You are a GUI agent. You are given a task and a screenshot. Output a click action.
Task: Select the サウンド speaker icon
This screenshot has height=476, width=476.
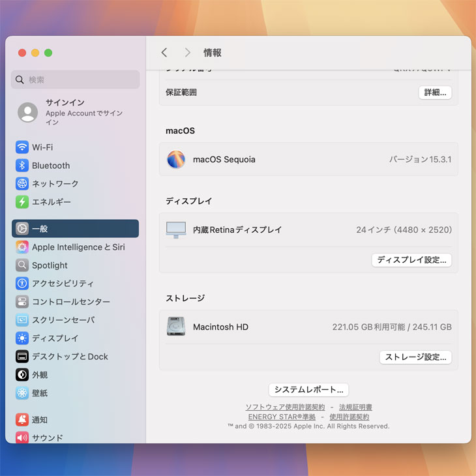pos(22,438)
